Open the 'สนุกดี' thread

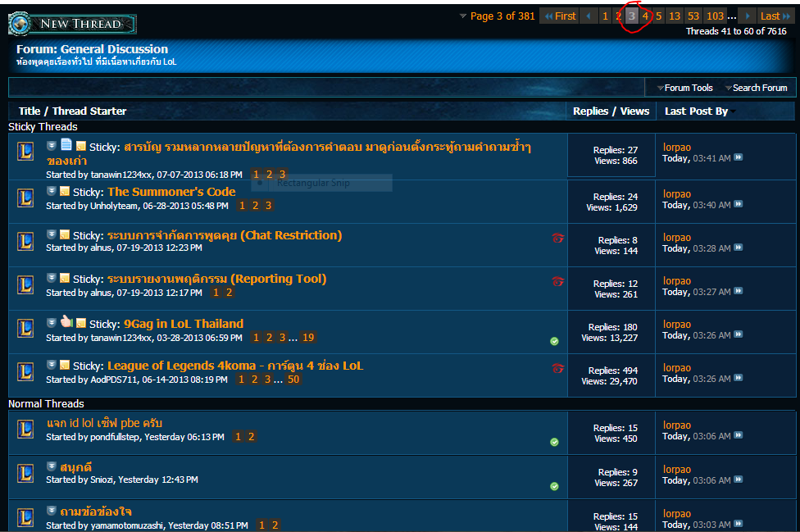coord(75,466)
